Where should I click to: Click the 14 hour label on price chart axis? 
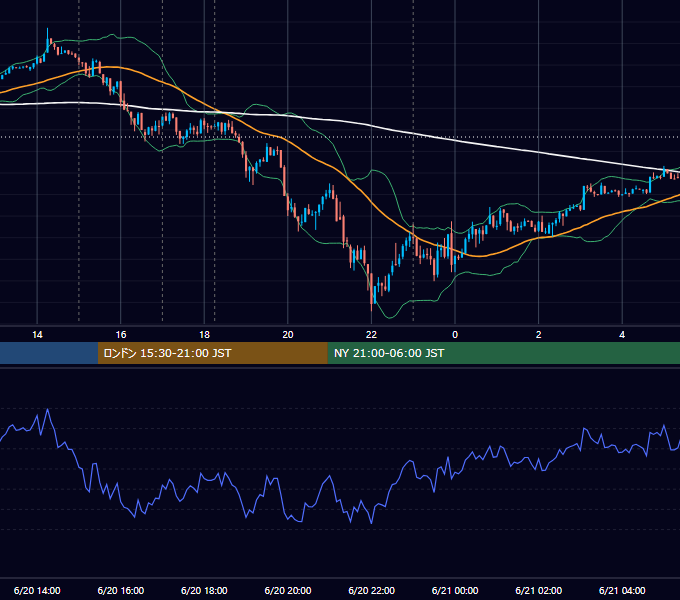(x=37, y=335)
